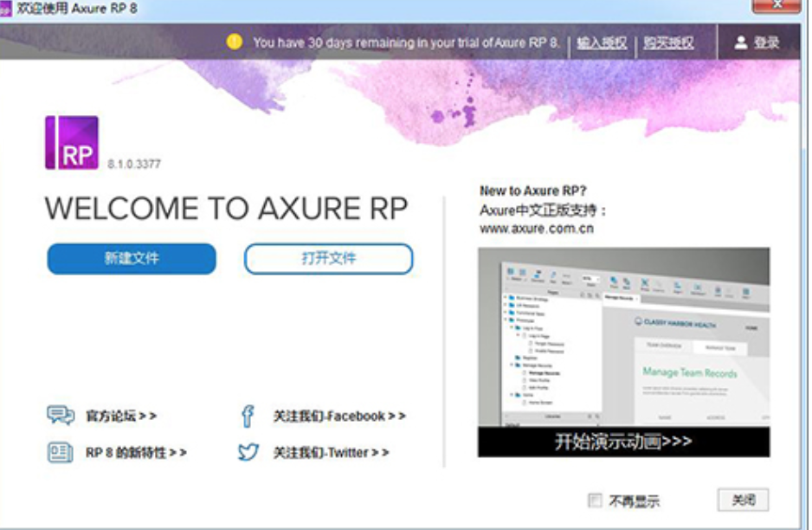This screenshot has width=812, height=530.
Task: Click the user profile icon beside 登录
Action: (740, 42)
